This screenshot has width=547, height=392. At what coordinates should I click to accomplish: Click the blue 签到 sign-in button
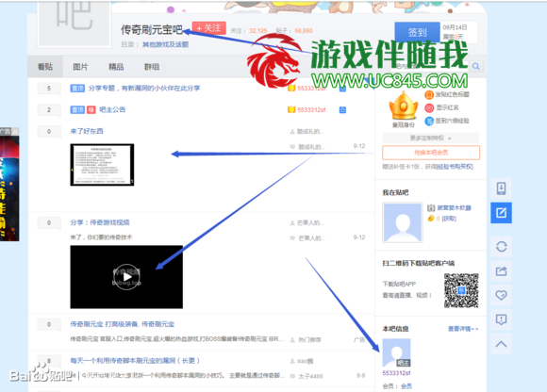(x=417, y=32)
